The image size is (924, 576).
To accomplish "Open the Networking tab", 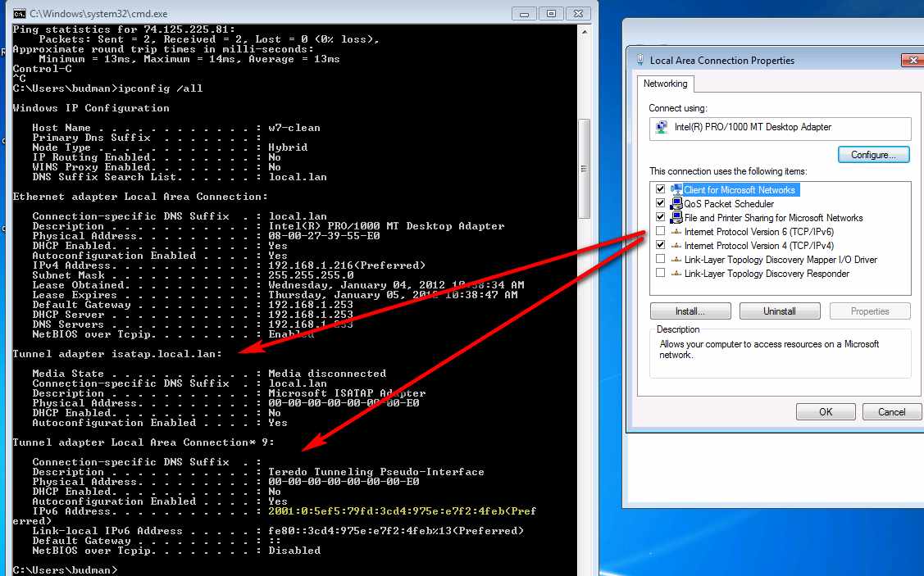I will [665, 84].
